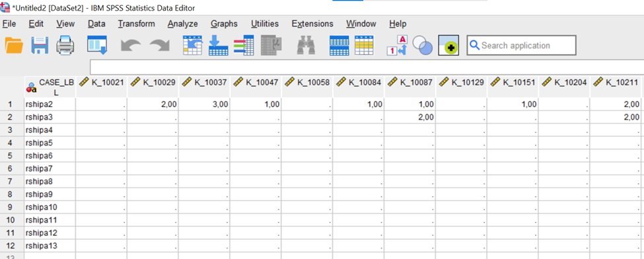Screen dimensions: 644x259
Task: Save the dataset with the floppy disk icon
Action: 40,45
